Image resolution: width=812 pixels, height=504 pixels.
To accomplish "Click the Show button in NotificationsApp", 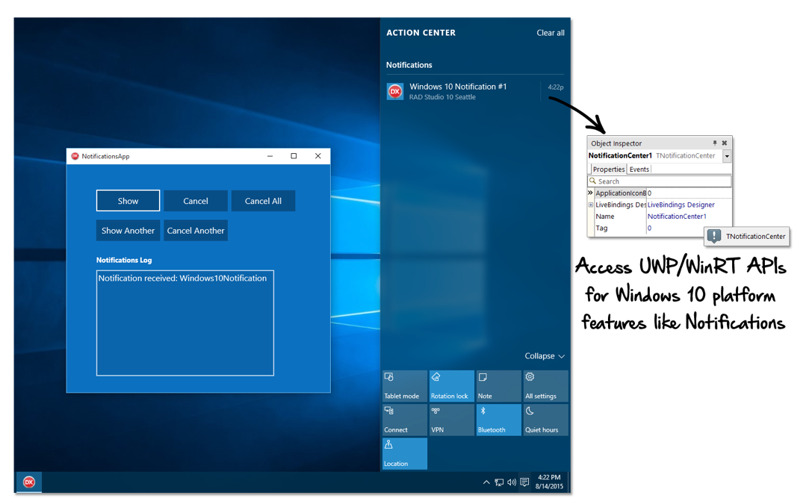I will pyautogui.click(x=128, y=201).
